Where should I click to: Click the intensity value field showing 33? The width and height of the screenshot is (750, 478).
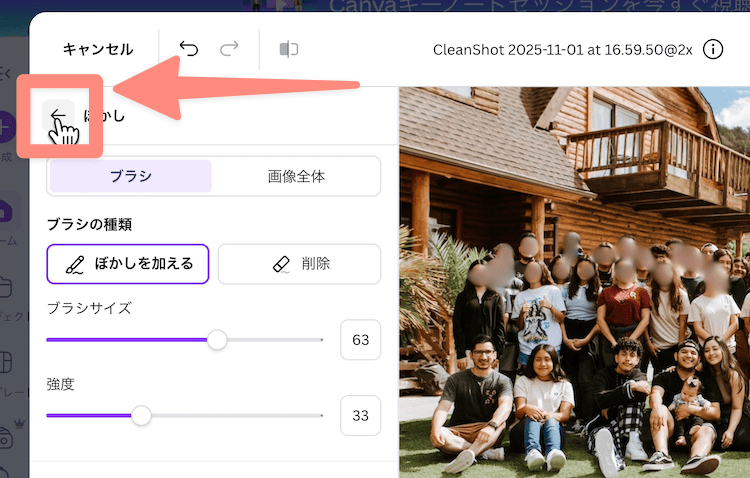click(360, 415)
